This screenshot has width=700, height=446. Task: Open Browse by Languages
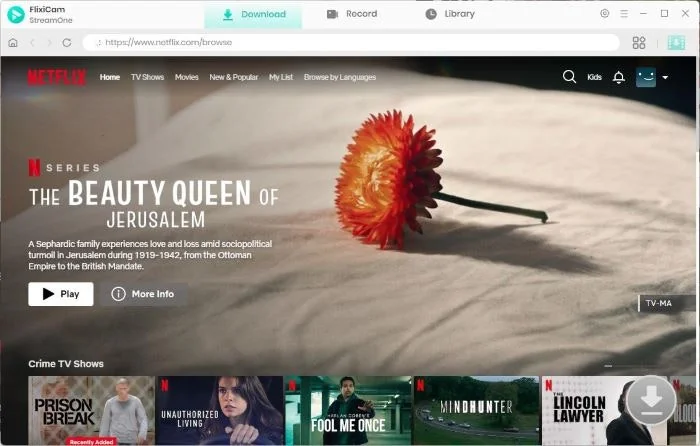tap(340, 77)
